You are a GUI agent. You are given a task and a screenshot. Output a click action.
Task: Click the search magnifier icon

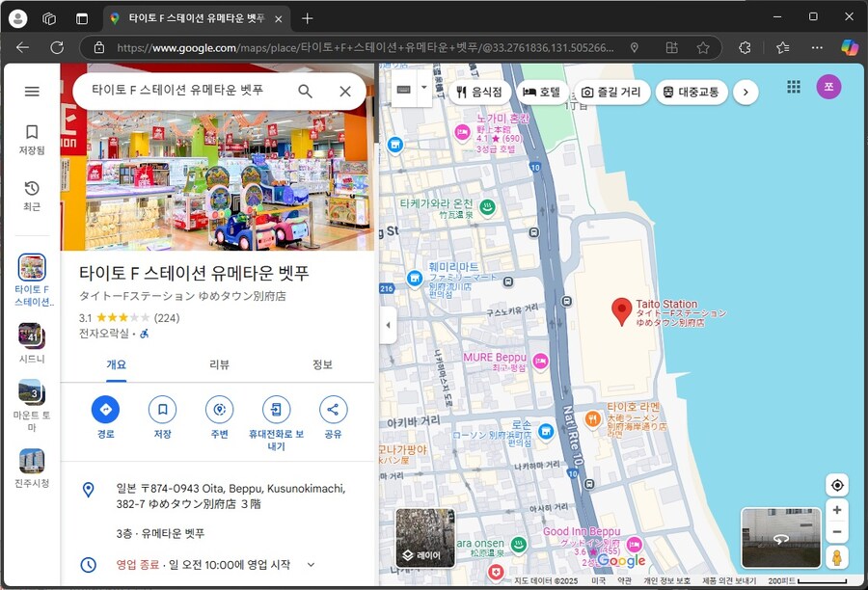coord(305,92)
